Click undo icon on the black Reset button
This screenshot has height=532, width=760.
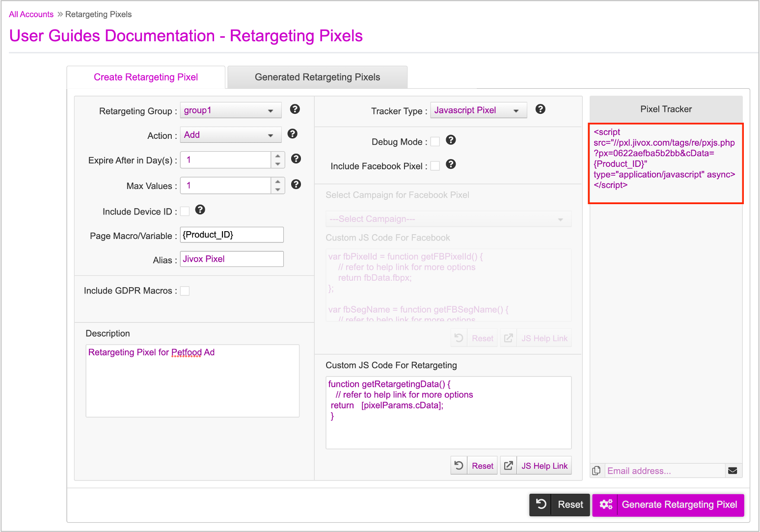[541, 504]
